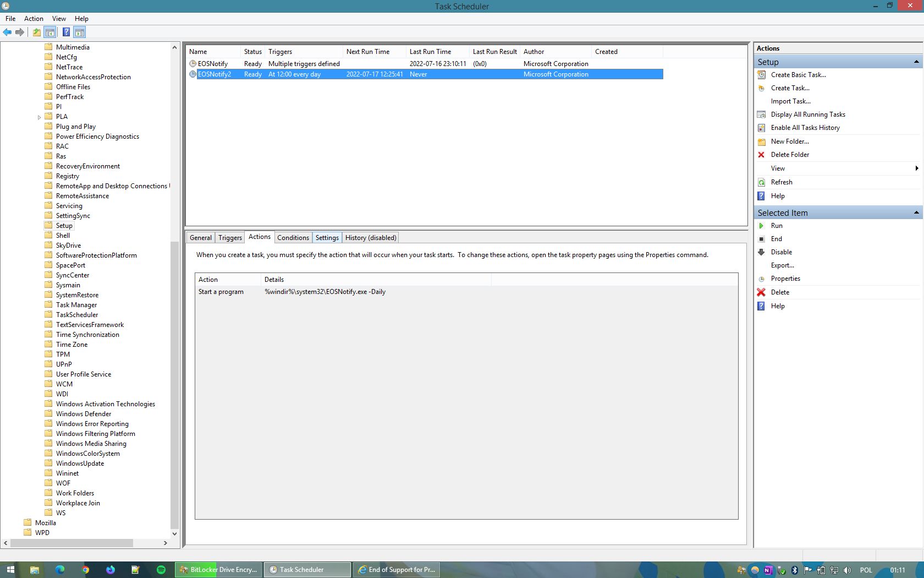The width and height of the screenshot is (924, 578).
Task: Collapse the Setup actions section
Action: click(916, 62)
